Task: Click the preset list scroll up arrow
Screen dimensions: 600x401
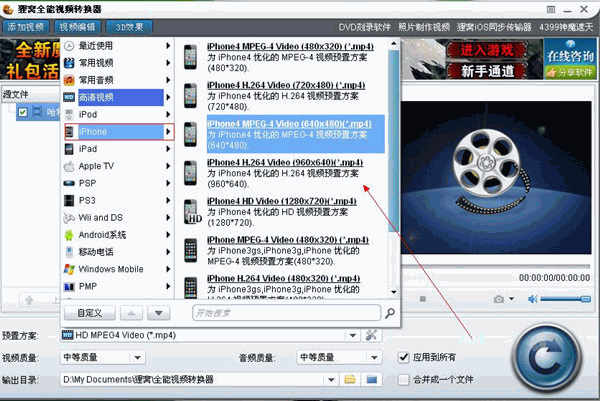Action: tap(394, 44)
